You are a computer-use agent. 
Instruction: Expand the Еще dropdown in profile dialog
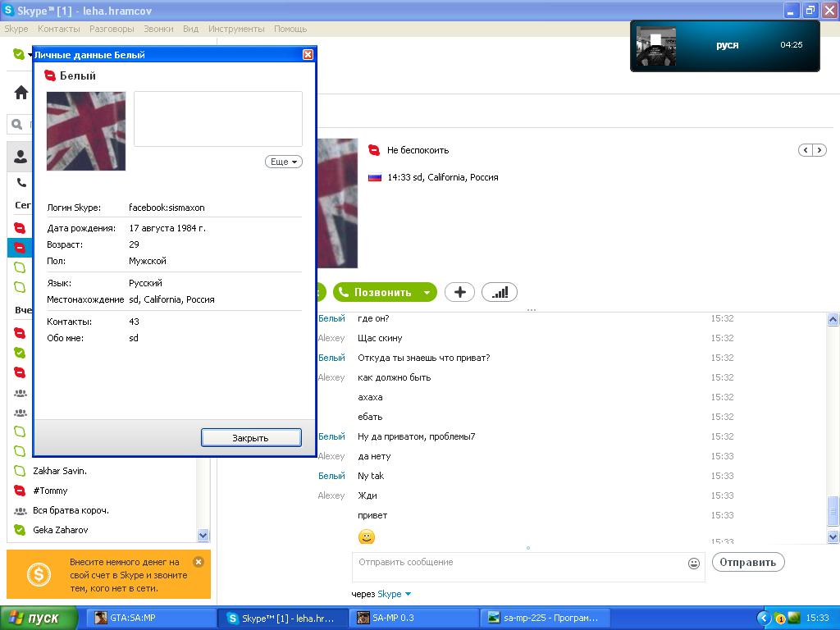(x=283, y=162)
